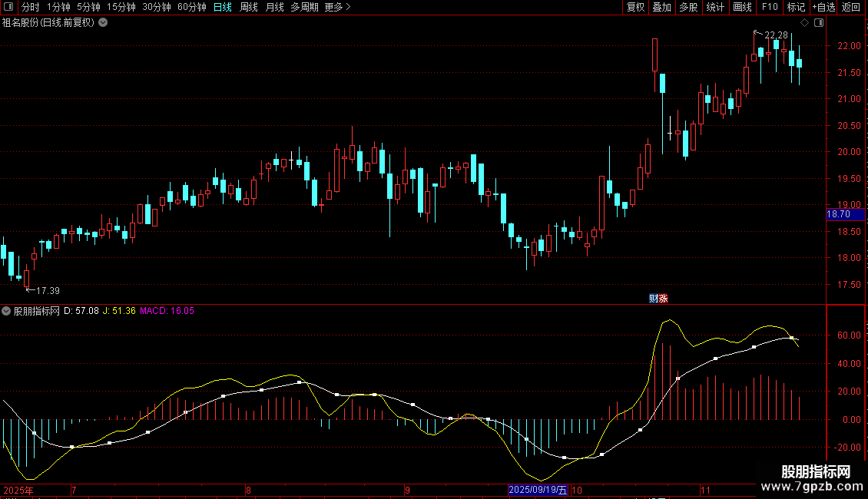Select the 日线 daily period
This screenshot has height=499, width=868.
click(223, 7)
